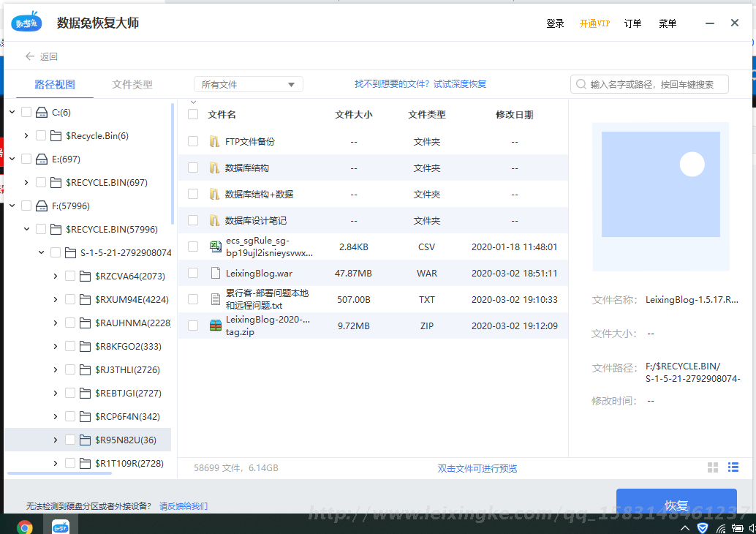Click the 恢复 recover button

tap(676, 502)
